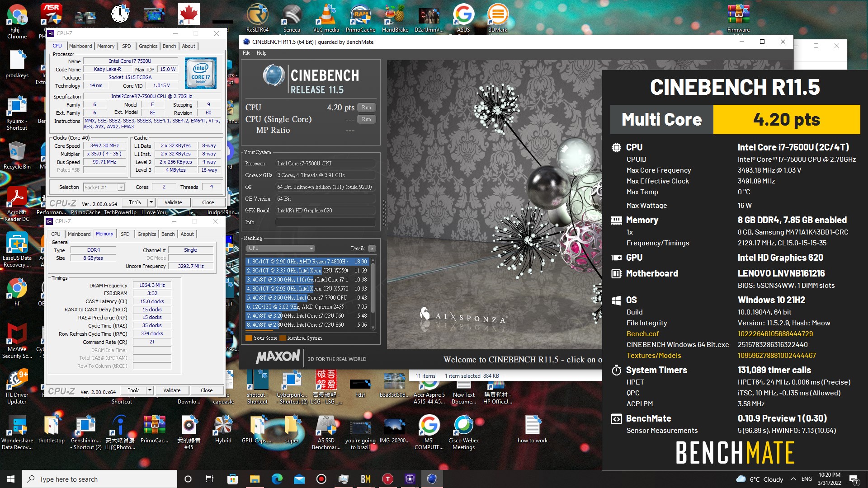This screenshot has width=868, height=488.
Task: Select ranking row 1 AMD Ryzen 7 4800H
Action: tap(307, 262)
